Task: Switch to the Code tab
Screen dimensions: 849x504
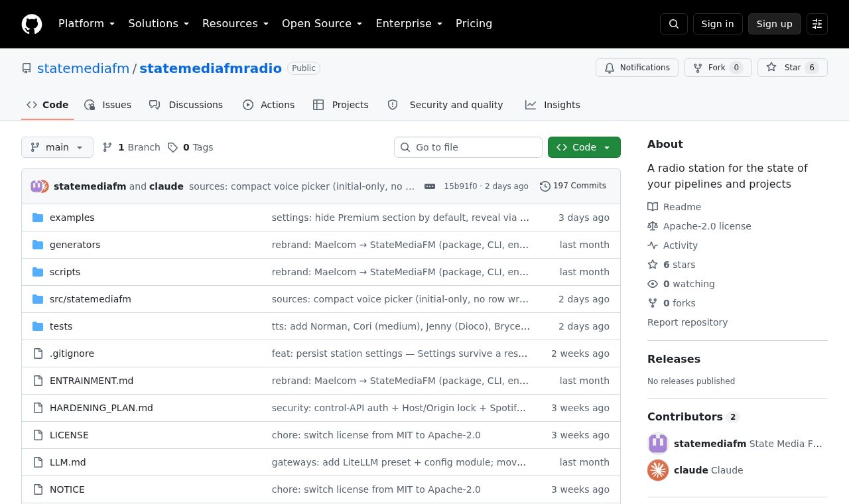Action: (48, 105)
